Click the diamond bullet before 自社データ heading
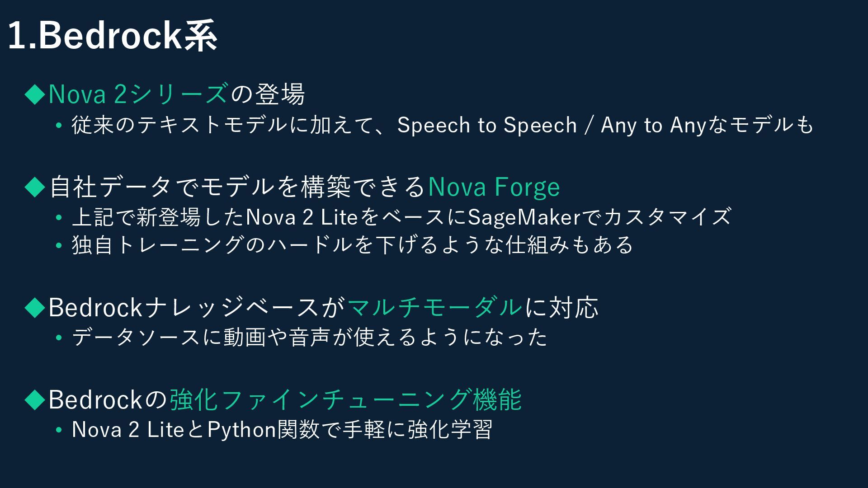Image resolution: width=868 pixels, height=488 pixels. coord(35,187)
